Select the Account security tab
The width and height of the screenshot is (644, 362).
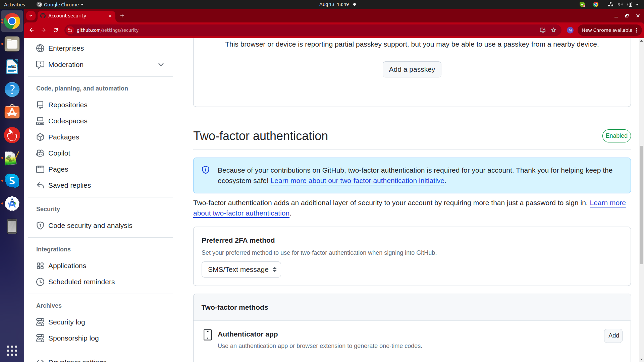click(76, 16)
